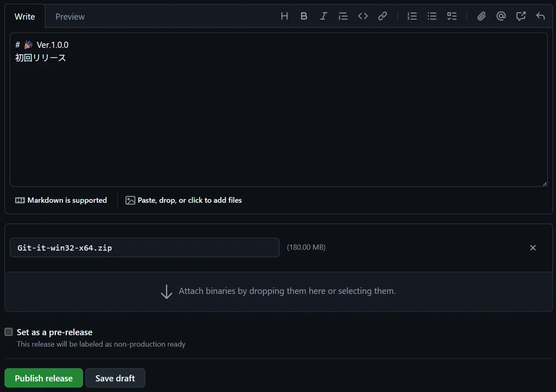Click the non-production ready description text
Screen dimensions: 556x392
101,344
